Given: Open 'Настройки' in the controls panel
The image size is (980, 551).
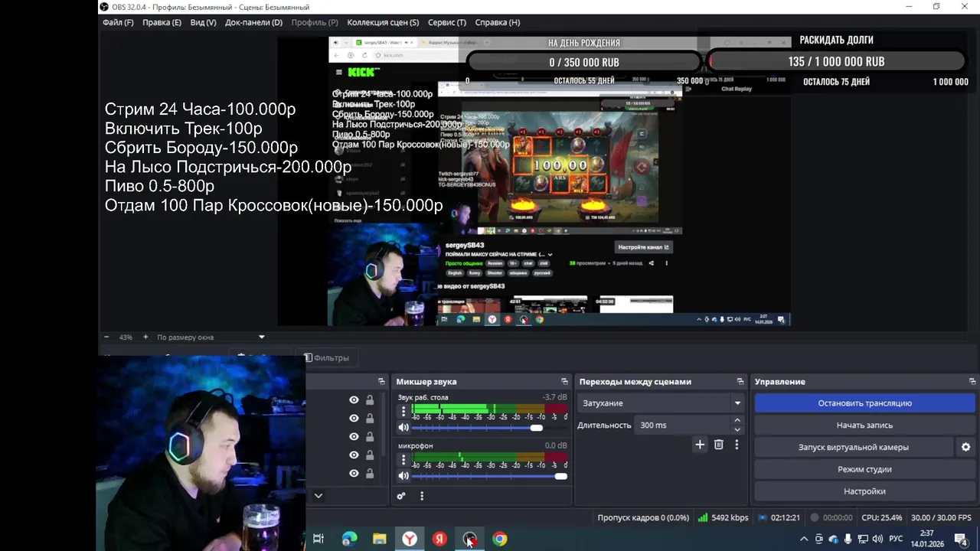Looking at the screenshot, I should pos(864,491).
